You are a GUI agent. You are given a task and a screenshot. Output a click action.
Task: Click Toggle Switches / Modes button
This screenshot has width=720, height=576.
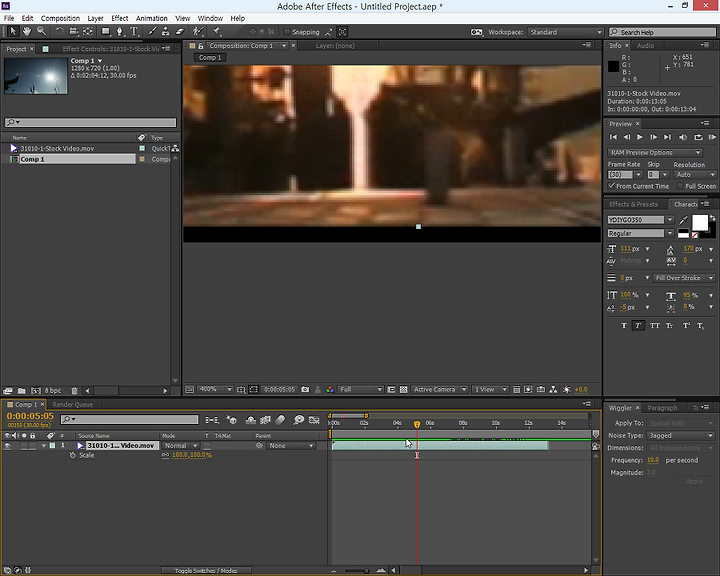206,570
